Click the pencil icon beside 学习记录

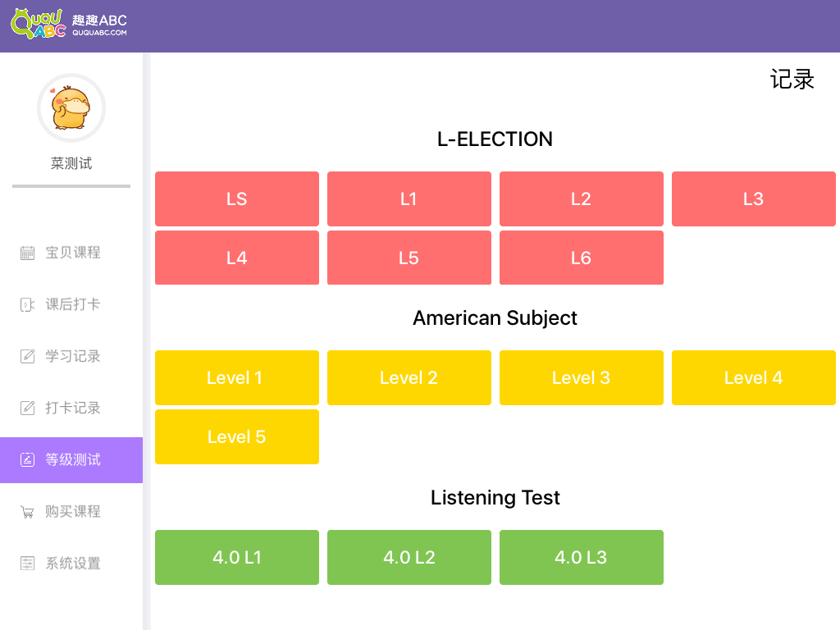click(27, 356)
